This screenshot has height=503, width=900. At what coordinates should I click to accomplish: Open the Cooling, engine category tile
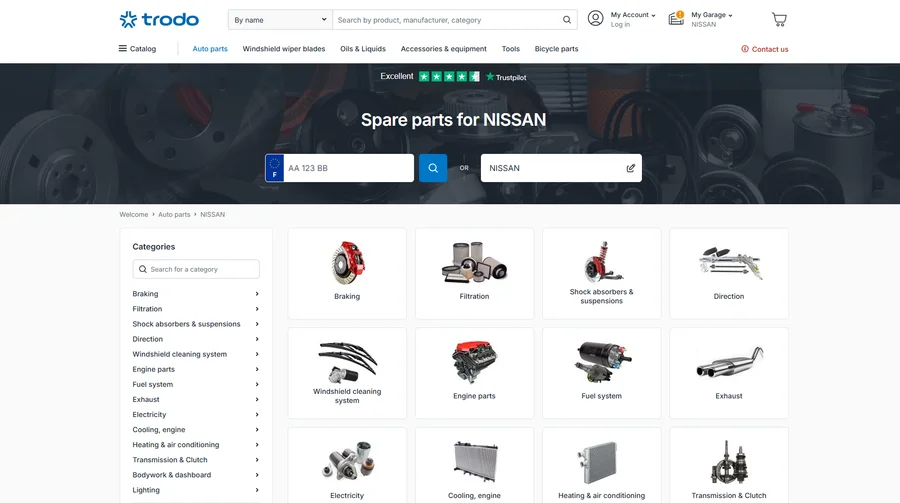474,466
